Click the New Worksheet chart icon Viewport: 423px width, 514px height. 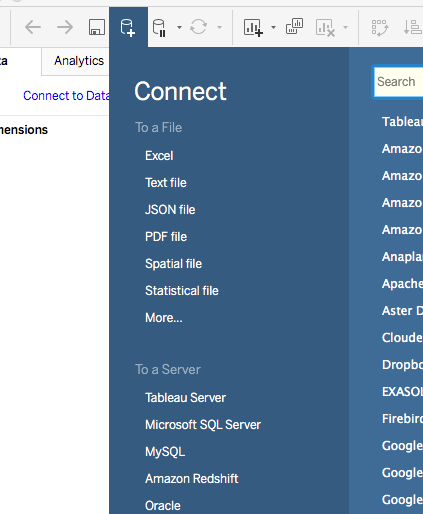point(253,27)
